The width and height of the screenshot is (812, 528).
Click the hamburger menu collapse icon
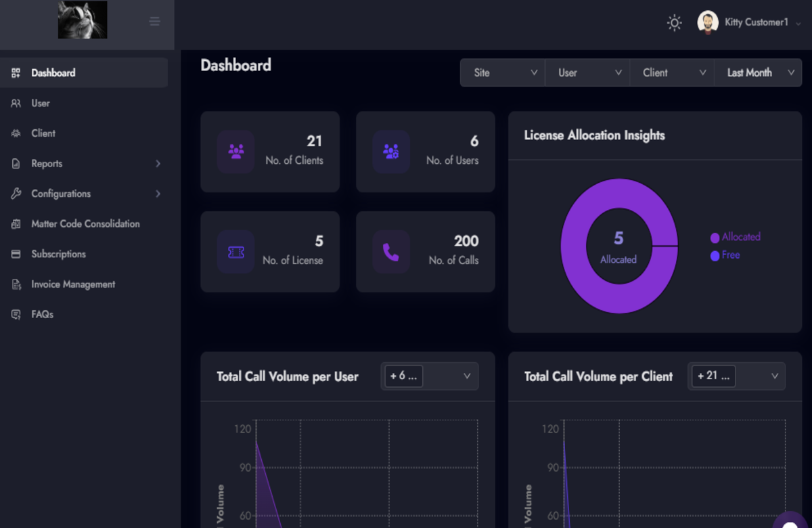coord(155,22)
